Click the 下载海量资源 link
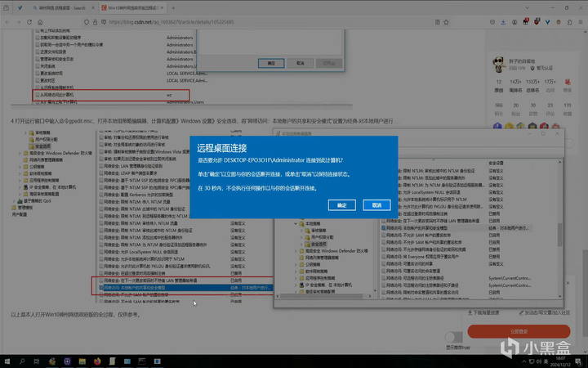 coord(483,312)
